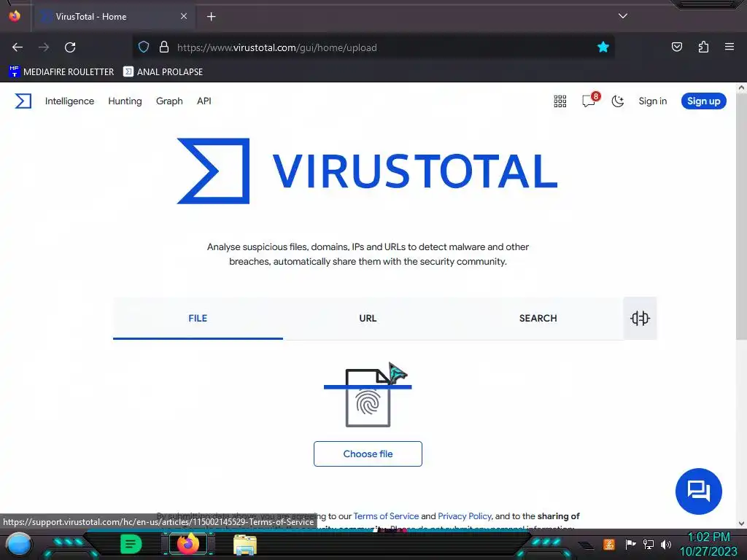
Task: Click the scrollbar down arrow
Action: pyautogui.click(x=741, y=524)
